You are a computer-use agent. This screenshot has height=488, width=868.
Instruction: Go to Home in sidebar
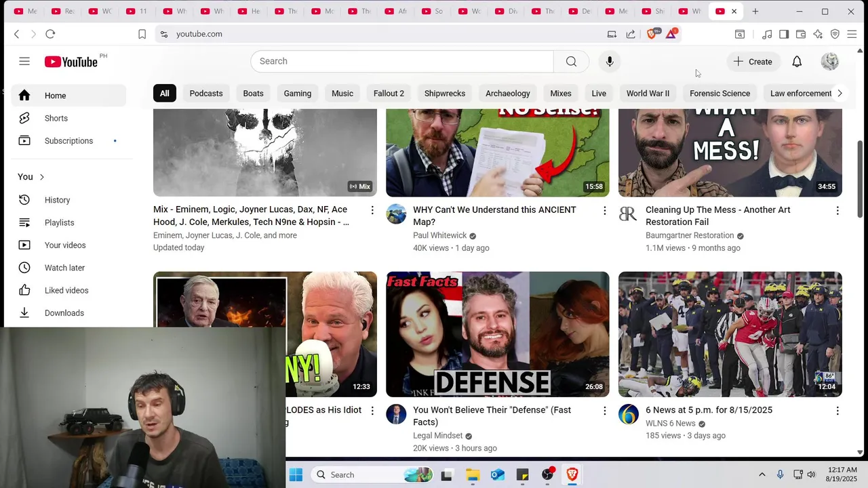[x=68, y=96]
